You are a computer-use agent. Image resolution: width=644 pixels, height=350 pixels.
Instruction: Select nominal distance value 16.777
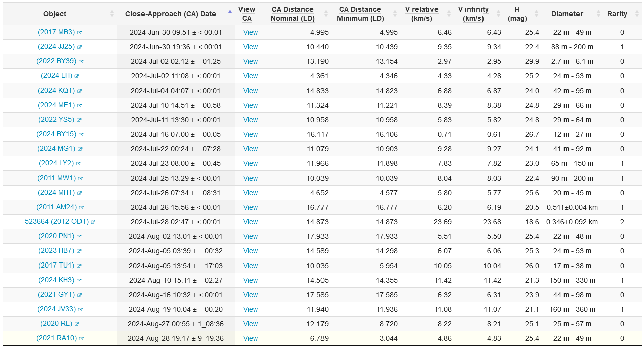[318, 207]
